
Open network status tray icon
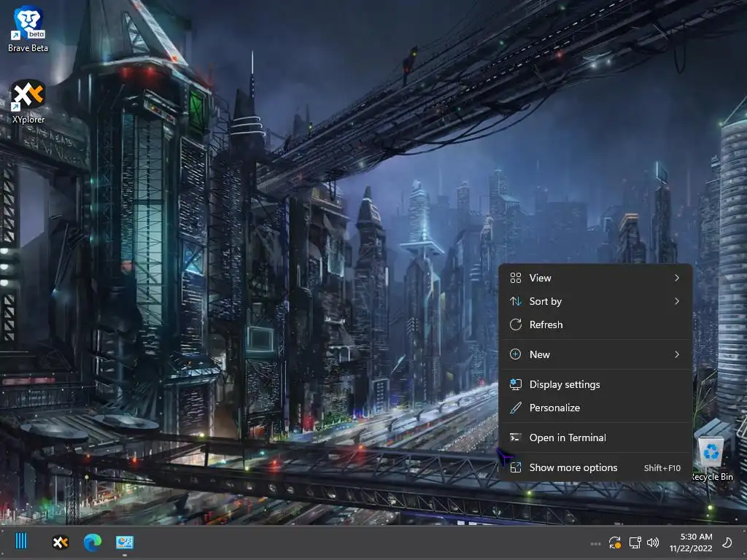(635, 542)
